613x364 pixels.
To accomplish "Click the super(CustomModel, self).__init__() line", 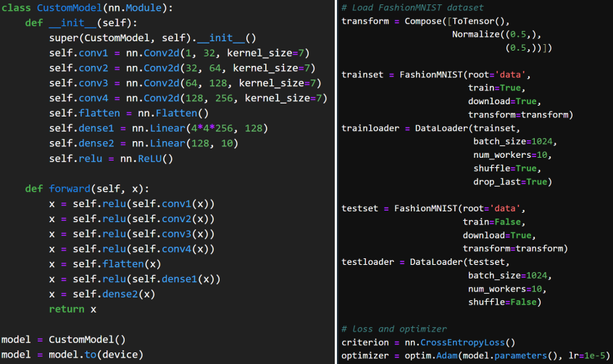I will tap(152, 38).
